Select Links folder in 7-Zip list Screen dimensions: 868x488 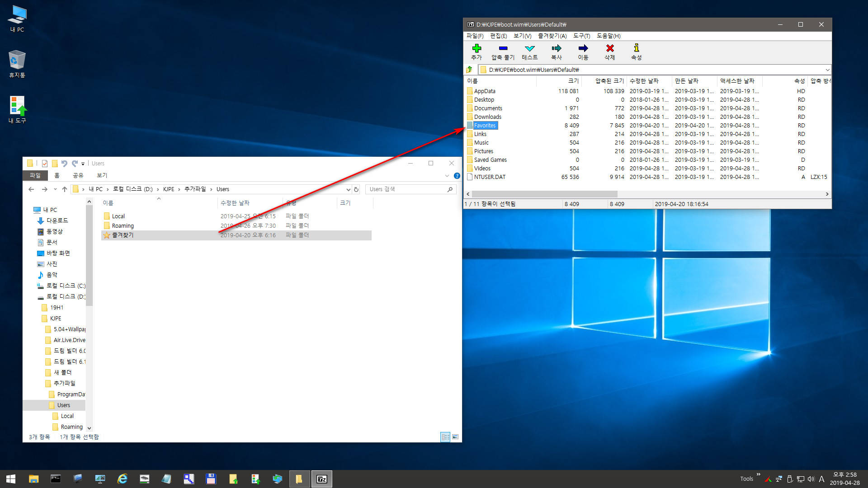coord(480,134)
